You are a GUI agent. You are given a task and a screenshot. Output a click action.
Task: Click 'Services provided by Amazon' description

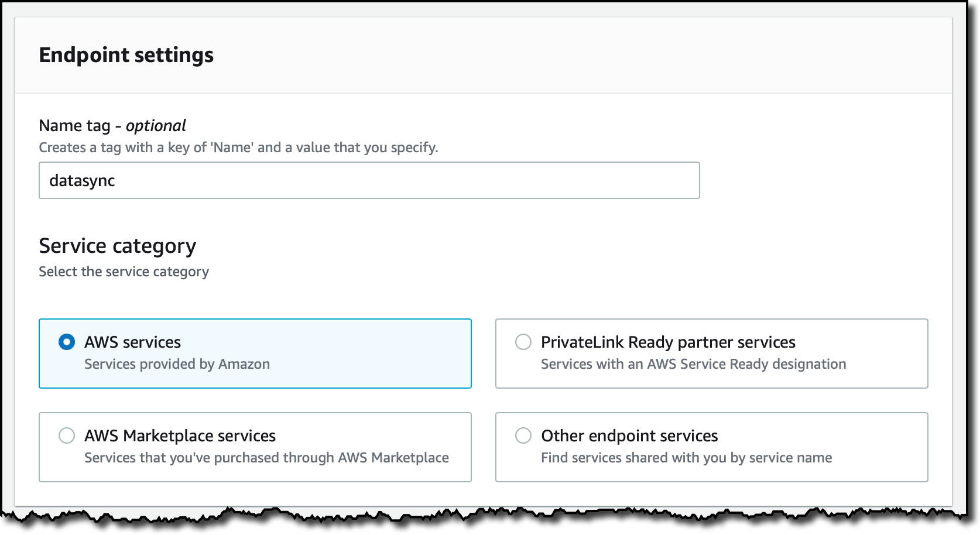(x=177, y=364)
